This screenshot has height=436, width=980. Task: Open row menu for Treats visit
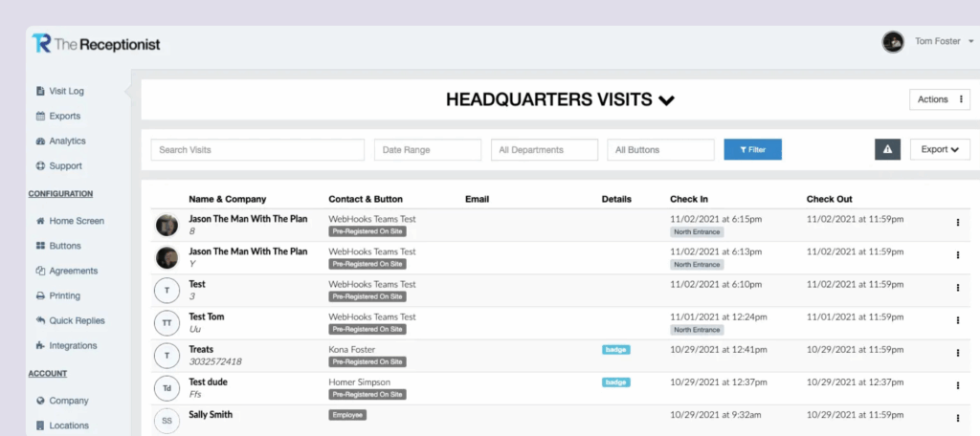coord(957,353)
